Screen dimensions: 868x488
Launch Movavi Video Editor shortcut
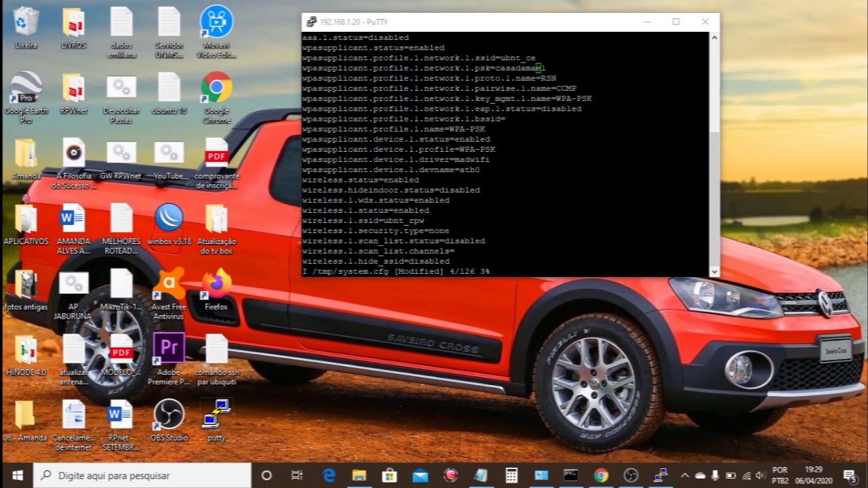tap(217, 32)
